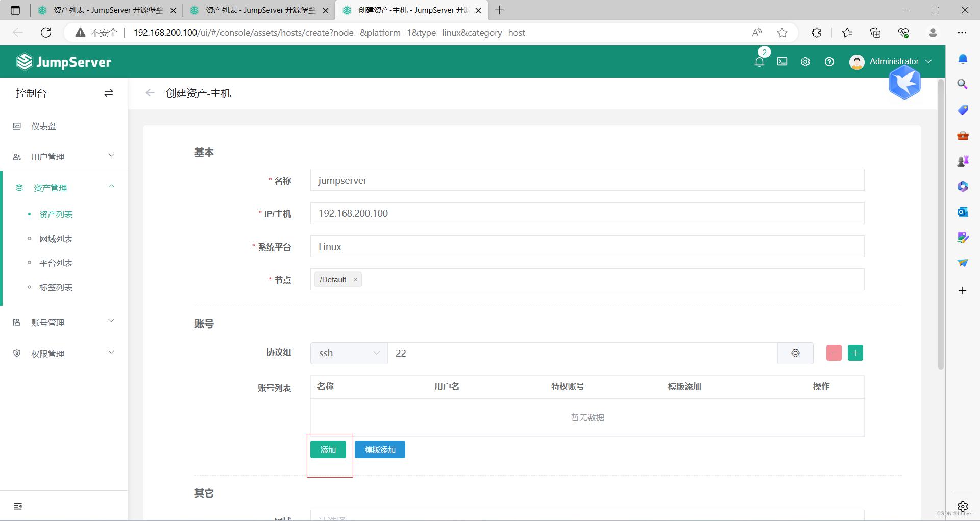
Task: Open protocol settings gear icon
Action: [x=795, y=353]
